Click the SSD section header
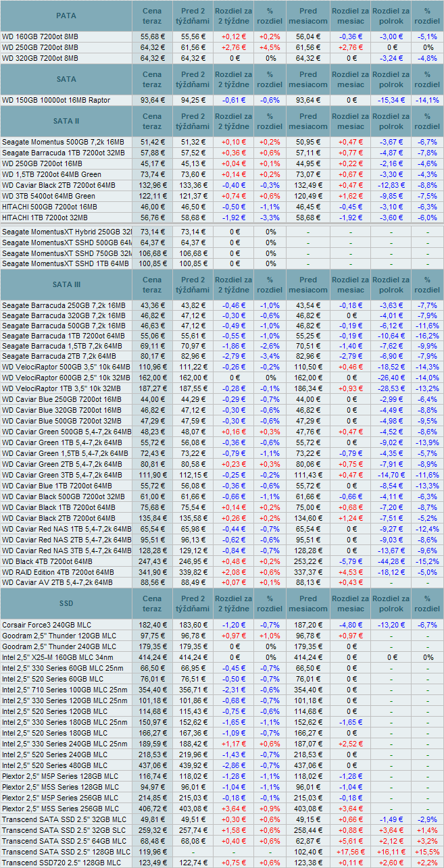The width and height of the screenshot is (444, 868). click(66, 603)
